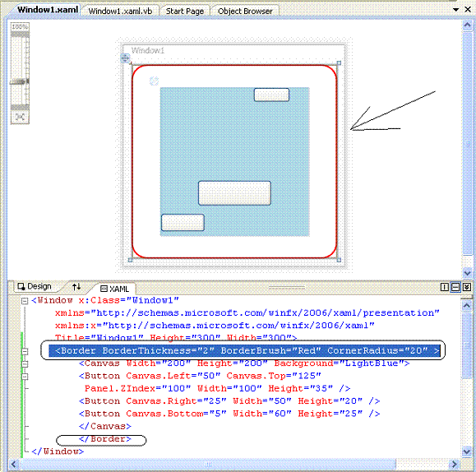The width and height of the screenshot is (476, 472).
Task: Open the Start Page tab
Action: (x=185, y=11)
